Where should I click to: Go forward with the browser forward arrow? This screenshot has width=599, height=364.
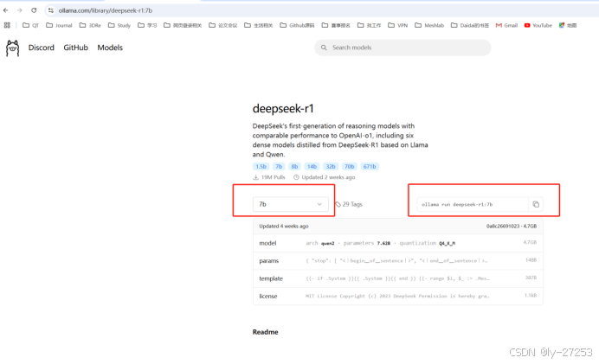tap(20, 10)
